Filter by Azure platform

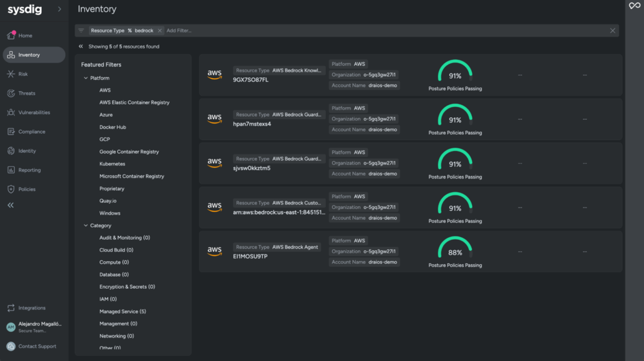(106, 115)
